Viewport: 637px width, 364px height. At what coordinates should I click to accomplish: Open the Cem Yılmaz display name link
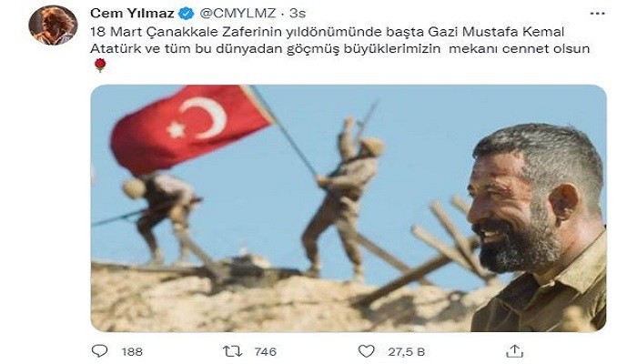click(x=132, y=14)
